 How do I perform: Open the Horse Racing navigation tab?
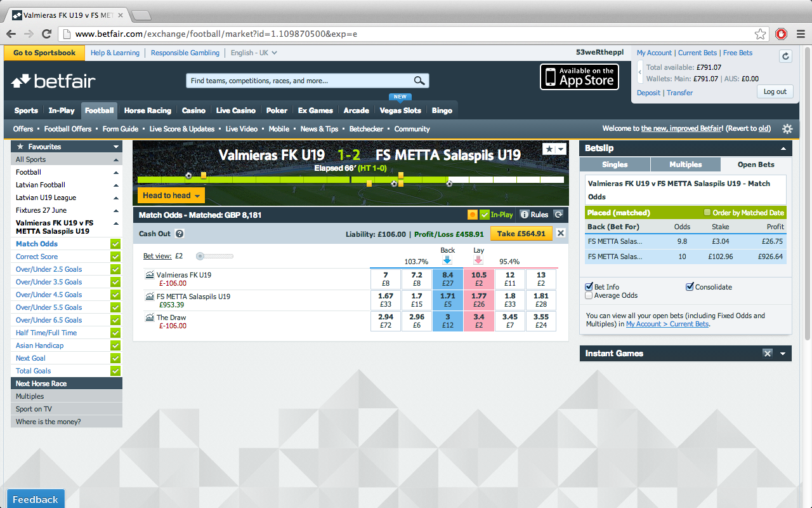coord(148,110)
